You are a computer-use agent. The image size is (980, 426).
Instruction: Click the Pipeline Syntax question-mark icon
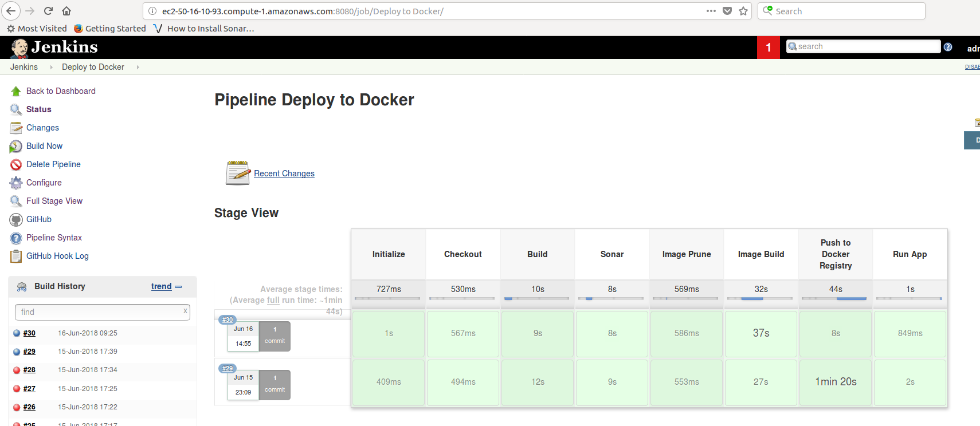(16, 238)
